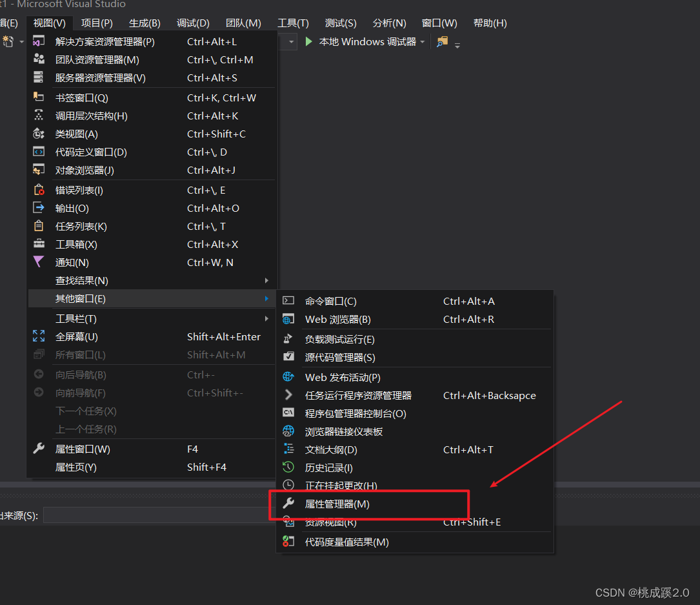Click the green Start Debugging play icon
700x605 pixels.
point(308,41)
